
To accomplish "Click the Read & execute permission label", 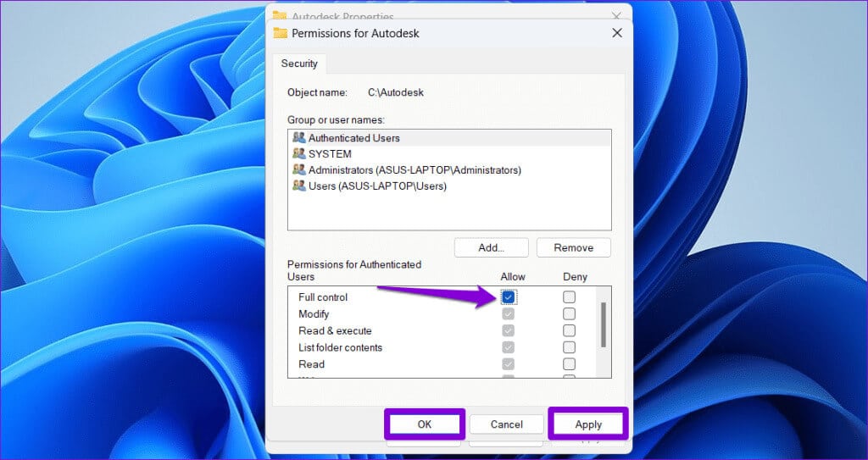I will 335,330.
